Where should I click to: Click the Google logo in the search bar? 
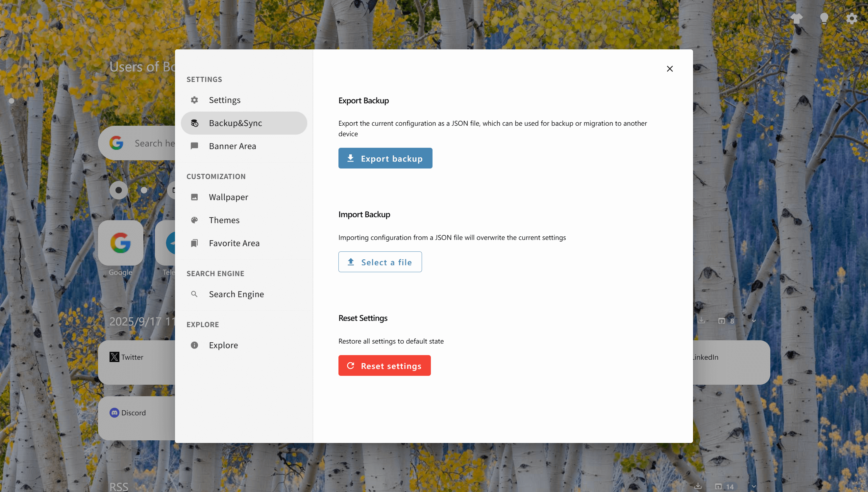click(x=116, y=143)
